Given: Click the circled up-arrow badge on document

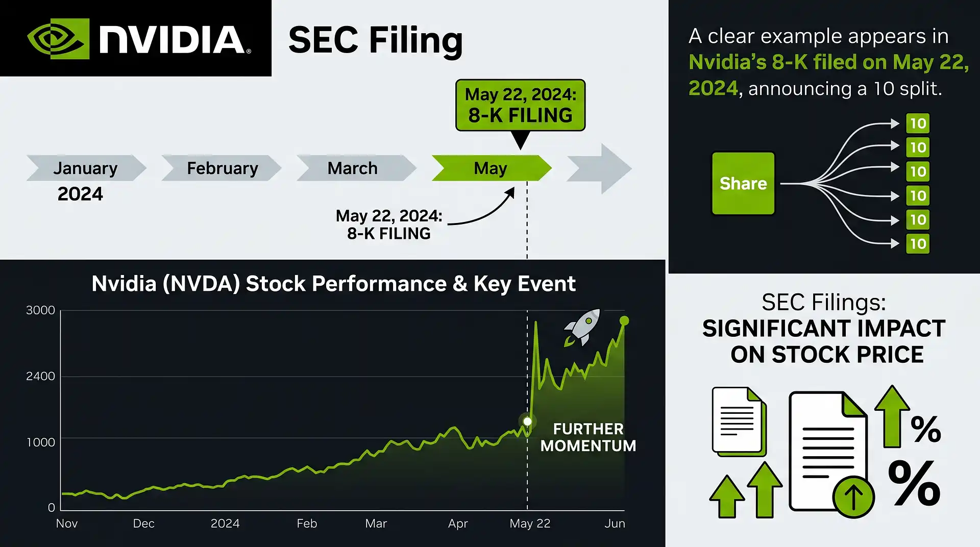Looking at the screenshot, I should point(853,496).
